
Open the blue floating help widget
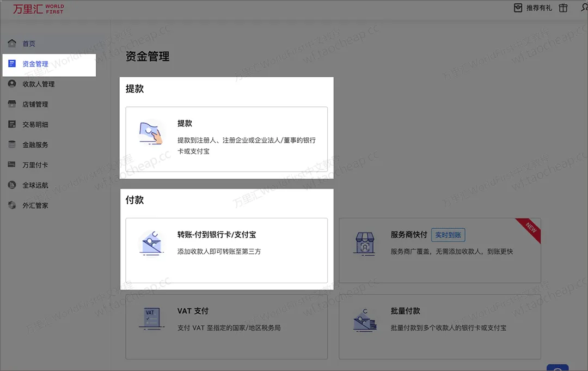[557, 368]
